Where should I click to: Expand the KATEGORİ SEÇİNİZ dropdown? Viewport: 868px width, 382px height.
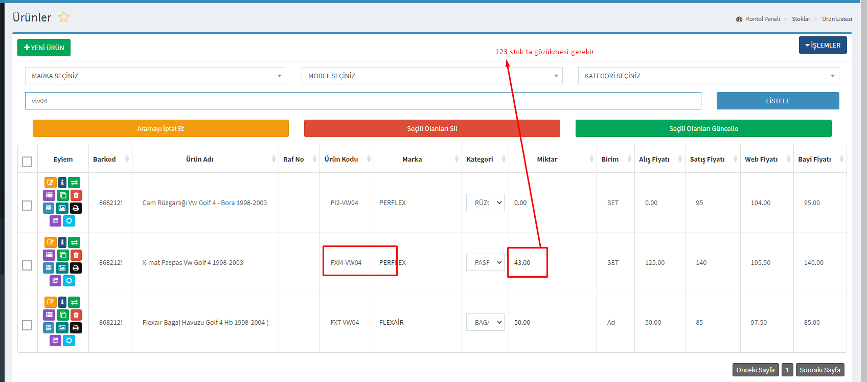click(x=708, y=76)
